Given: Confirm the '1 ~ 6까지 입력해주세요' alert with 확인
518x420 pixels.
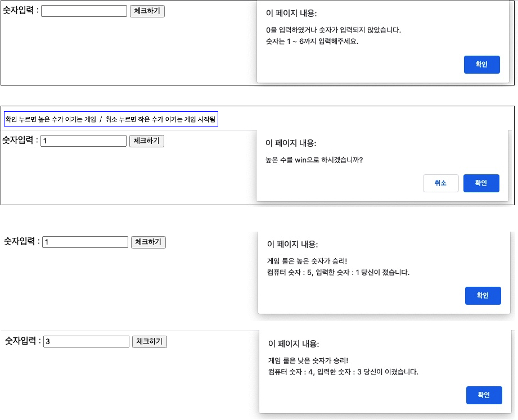Looking at the screenshot, I should 481,65.
